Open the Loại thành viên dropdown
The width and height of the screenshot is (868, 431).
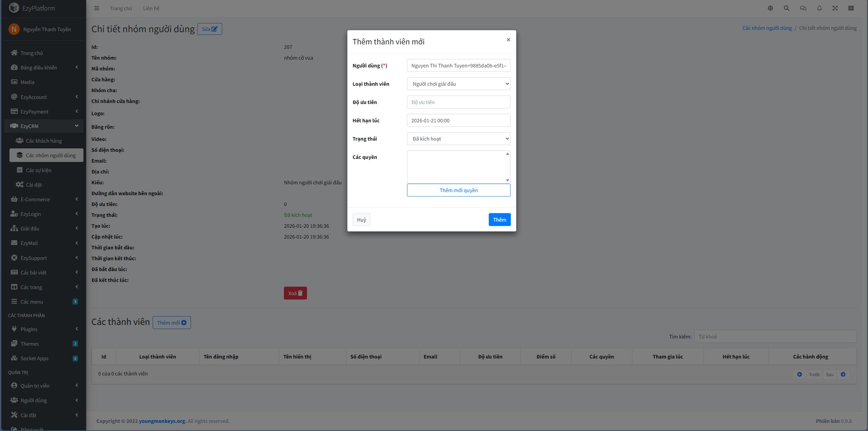458,84
